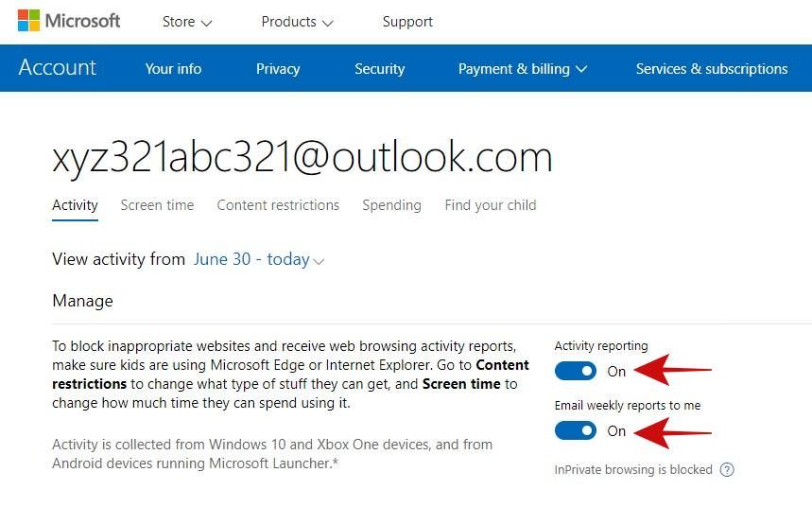The height and width of the screenshot is (507, 812).
Task: Expand the Payment & billing menu
Action: tap(522, 69)
